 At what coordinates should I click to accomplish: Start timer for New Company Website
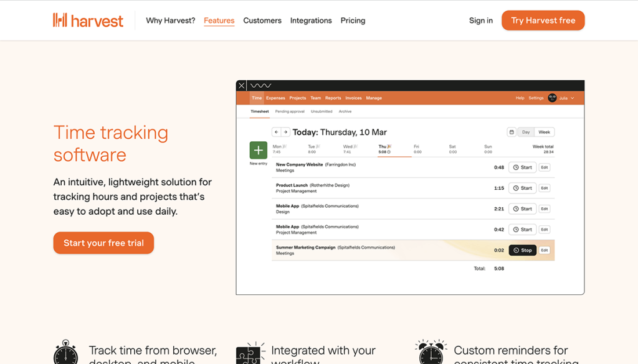coord(523,167)
